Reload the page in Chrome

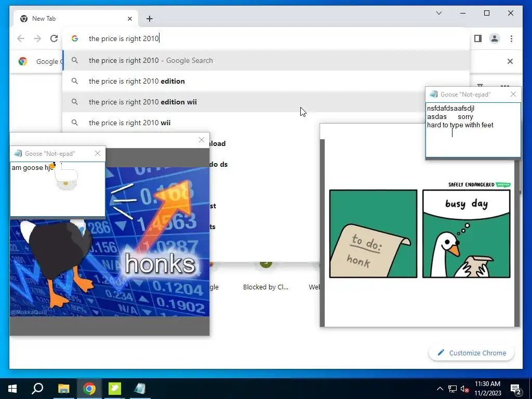(x=54, y=38)
